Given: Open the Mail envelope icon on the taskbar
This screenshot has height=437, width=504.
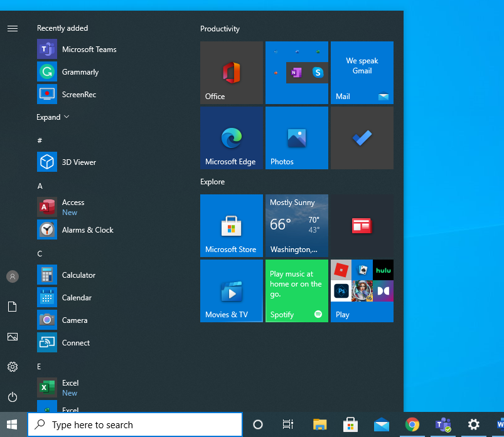Looking at the screenshot, I should tap(382, 424).
